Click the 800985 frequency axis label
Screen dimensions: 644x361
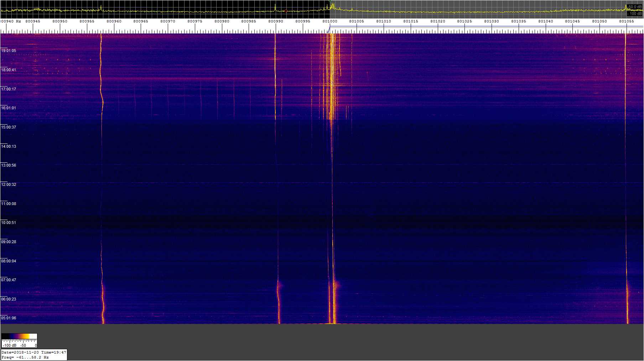(x=249, y=21)
